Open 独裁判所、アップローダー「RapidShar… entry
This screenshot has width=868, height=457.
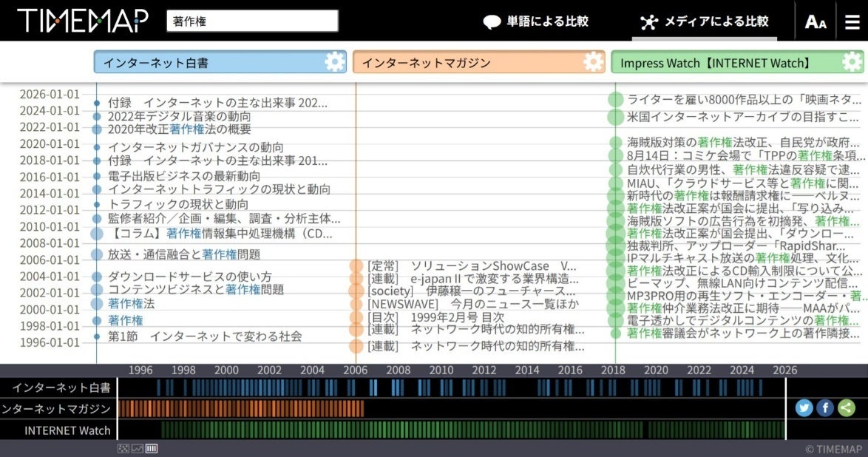[x=736, y=246]
